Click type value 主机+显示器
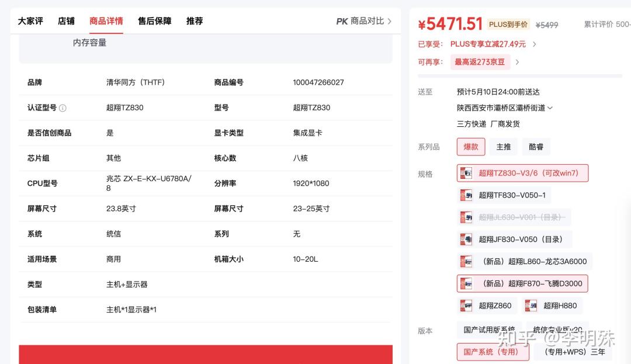This screenshot has height=364, width=631. 127,285
